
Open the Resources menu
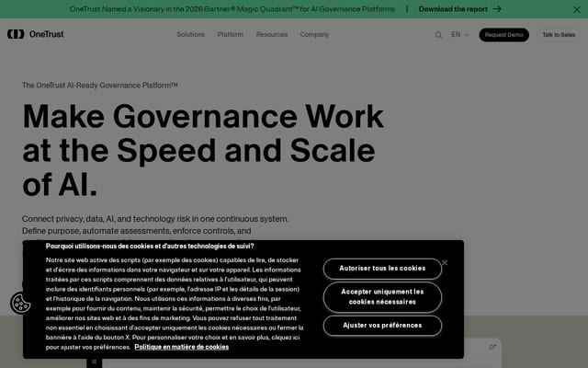tap(272, 35)
